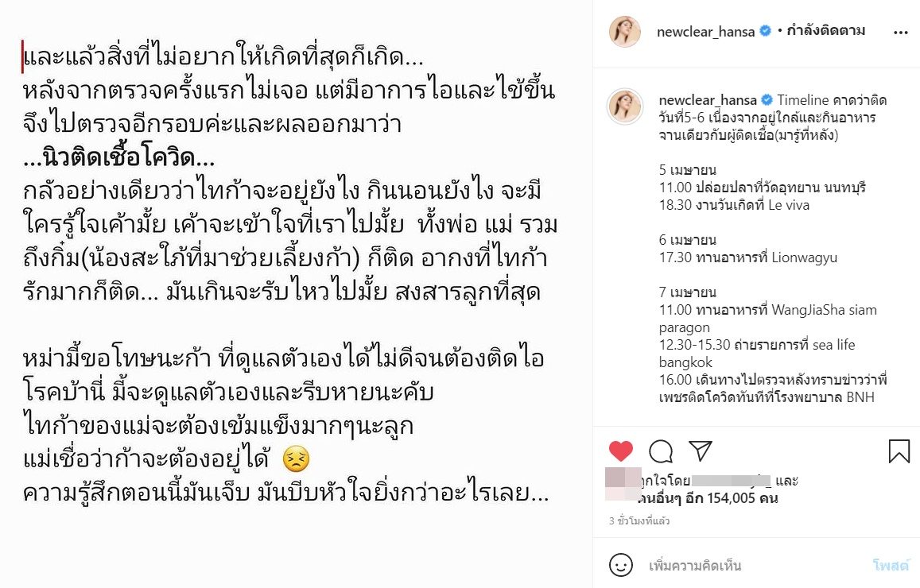This screenshot has height=588, width=920.
Task: Click the newclear_hansa username in header
Action: pos(705,32)
